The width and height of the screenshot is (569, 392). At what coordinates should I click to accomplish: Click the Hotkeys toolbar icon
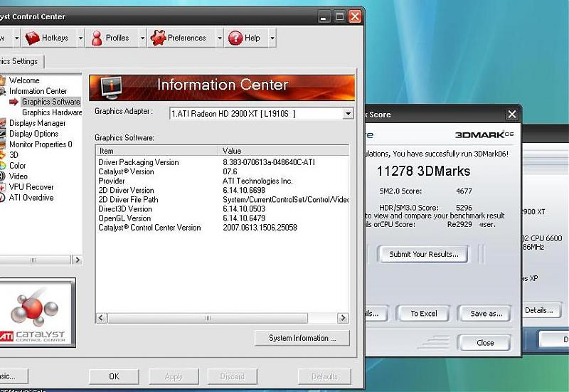[x=32, y=38]
